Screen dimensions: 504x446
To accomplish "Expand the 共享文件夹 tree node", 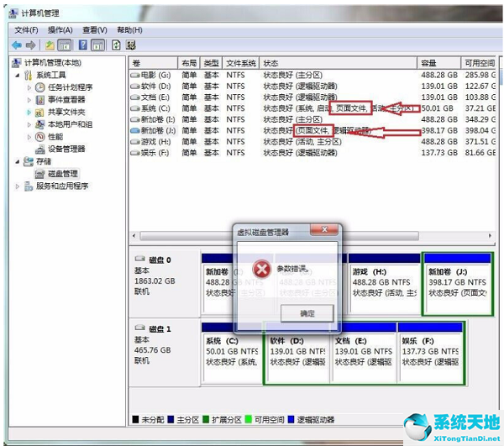I will tap(29, 113).
